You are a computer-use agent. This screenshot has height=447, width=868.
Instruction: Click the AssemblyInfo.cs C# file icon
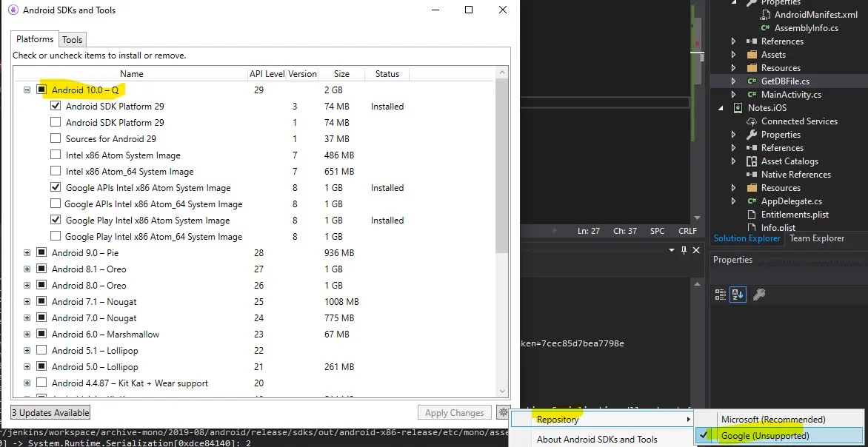765,27
